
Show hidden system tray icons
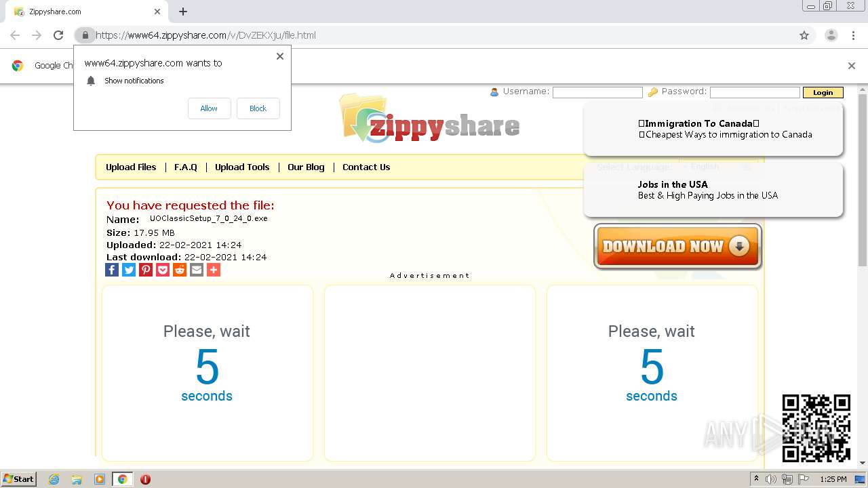click(x=756, y=479)
